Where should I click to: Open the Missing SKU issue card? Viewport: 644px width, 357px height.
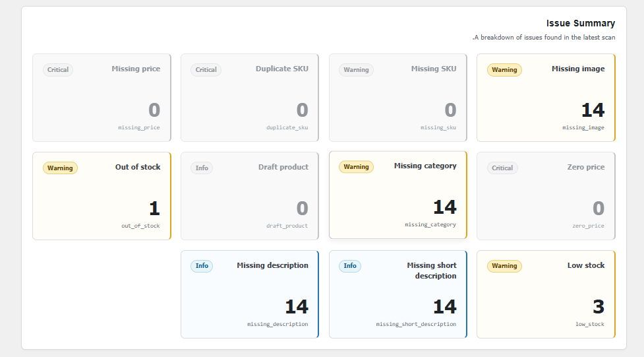398,98
